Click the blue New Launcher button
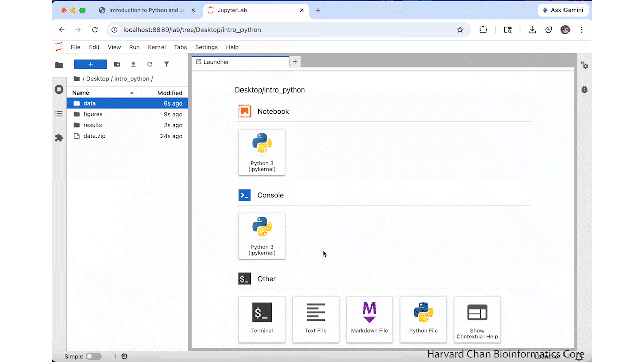 91,64
